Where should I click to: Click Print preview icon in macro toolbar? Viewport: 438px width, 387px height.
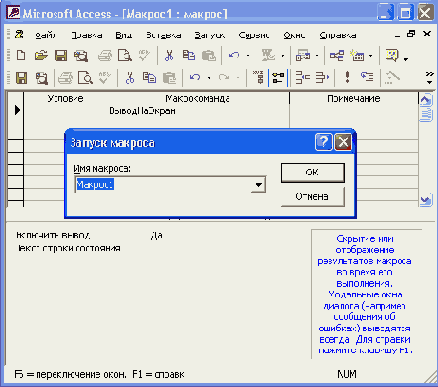85,78
